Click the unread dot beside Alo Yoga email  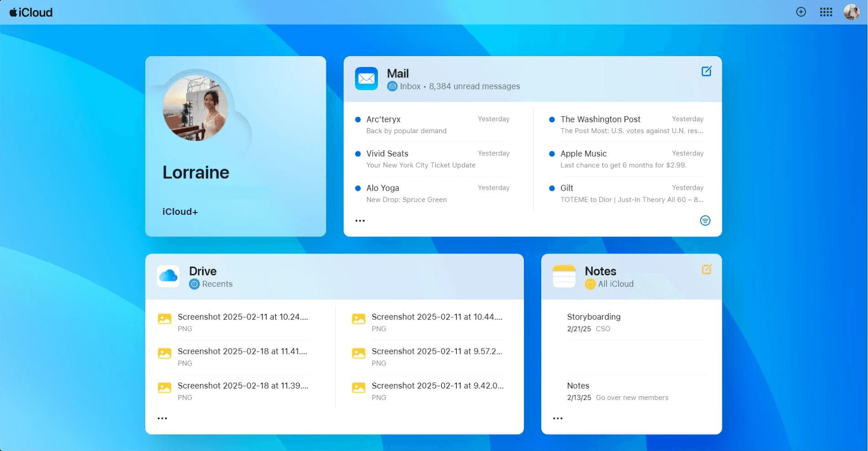[x=358, y=188]
